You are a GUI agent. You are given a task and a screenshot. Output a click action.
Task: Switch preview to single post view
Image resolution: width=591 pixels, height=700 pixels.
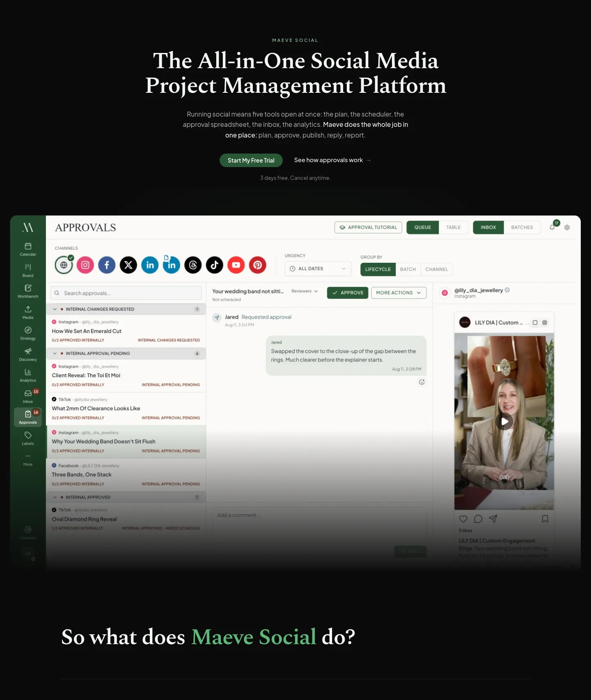point(535,323)
